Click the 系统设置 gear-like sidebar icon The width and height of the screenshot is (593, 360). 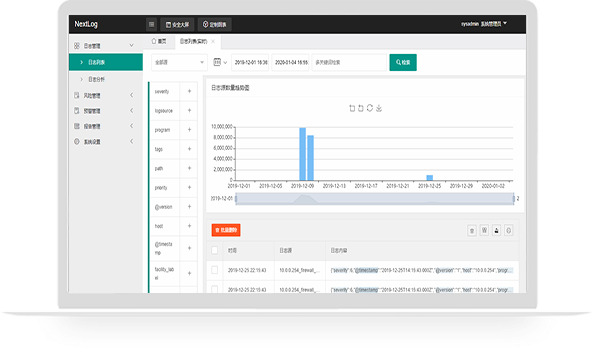pyautogui.click(x=77, y=142)
